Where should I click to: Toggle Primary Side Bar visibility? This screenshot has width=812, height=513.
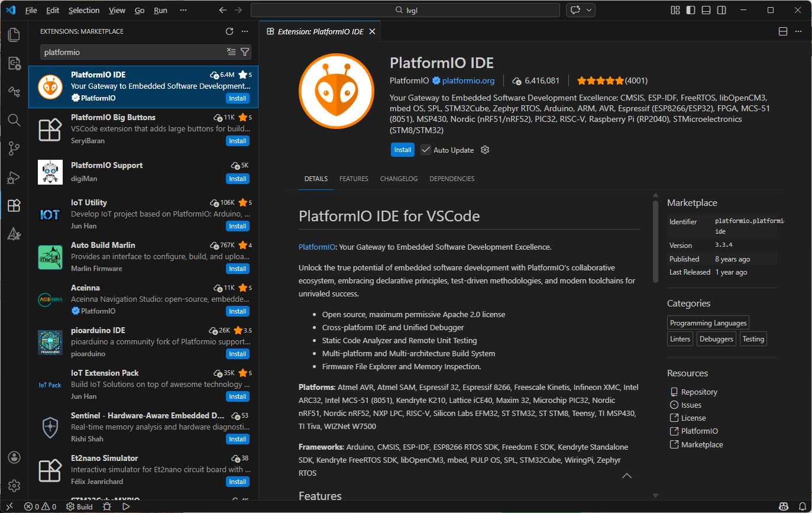tap(691, 10)
